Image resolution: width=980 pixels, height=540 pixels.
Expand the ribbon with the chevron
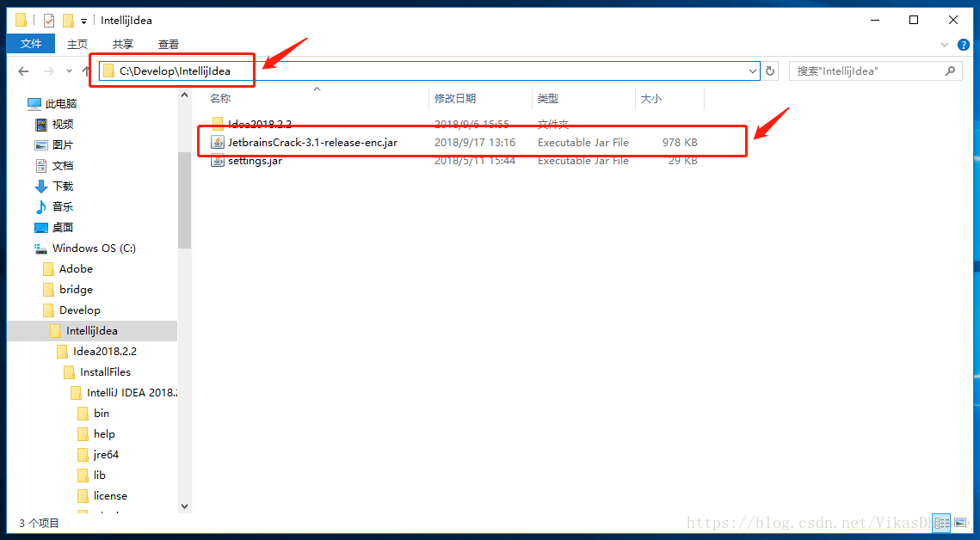[945, 45]
